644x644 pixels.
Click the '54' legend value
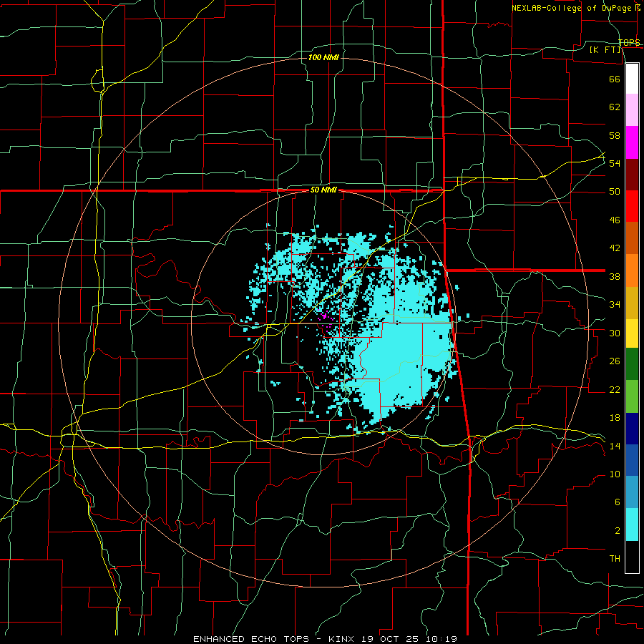coord(615,163)
